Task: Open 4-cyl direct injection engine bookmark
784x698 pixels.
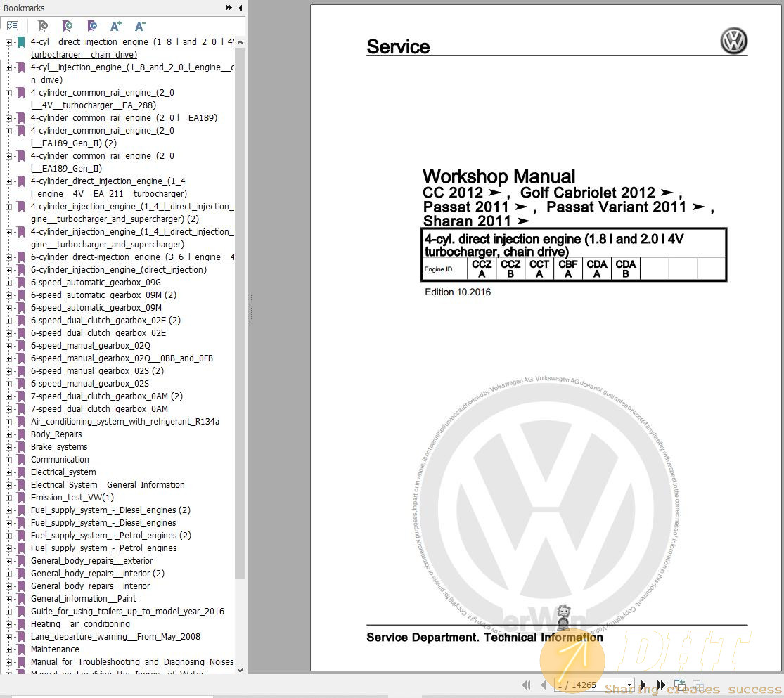Action: 132,48
